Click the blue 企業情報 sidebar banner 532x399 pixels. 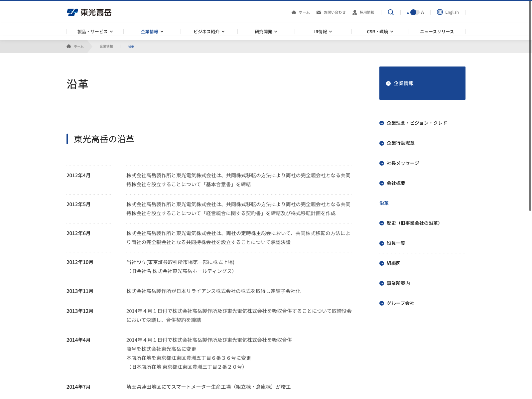coord(422,83)
